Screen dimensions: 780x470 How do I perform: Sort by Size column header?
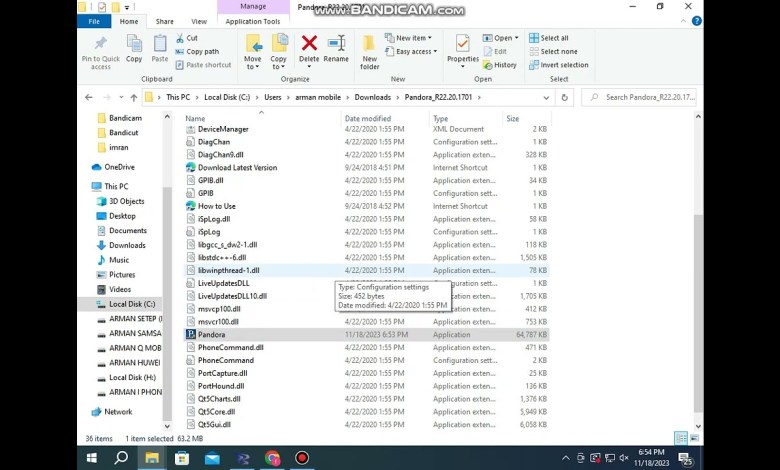pyautogui.click(x=513, y=118)
